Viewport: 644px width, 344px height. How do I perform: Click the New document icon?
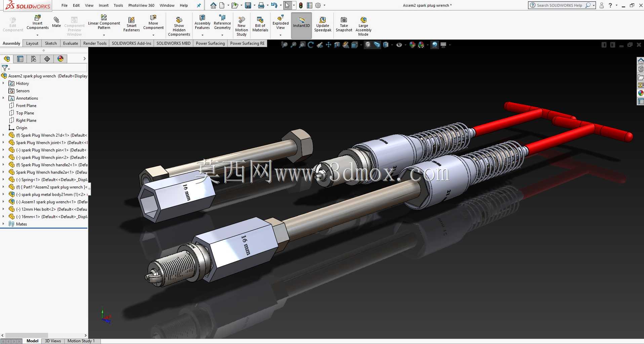click(222, 5)
